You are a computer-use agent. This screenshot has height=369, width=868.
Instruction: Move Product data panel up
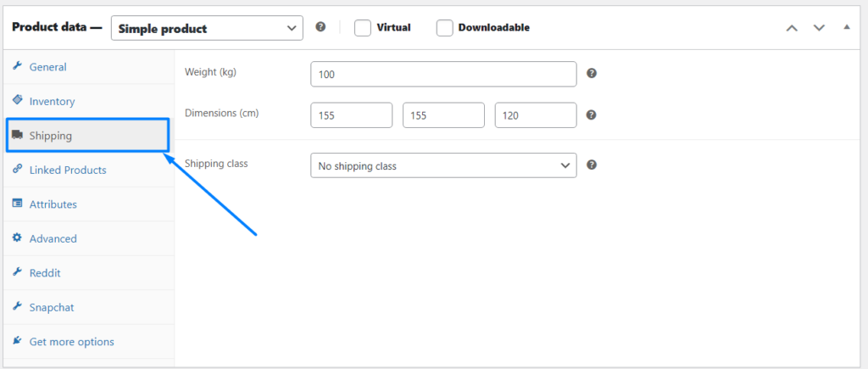[x=793, y=28]
